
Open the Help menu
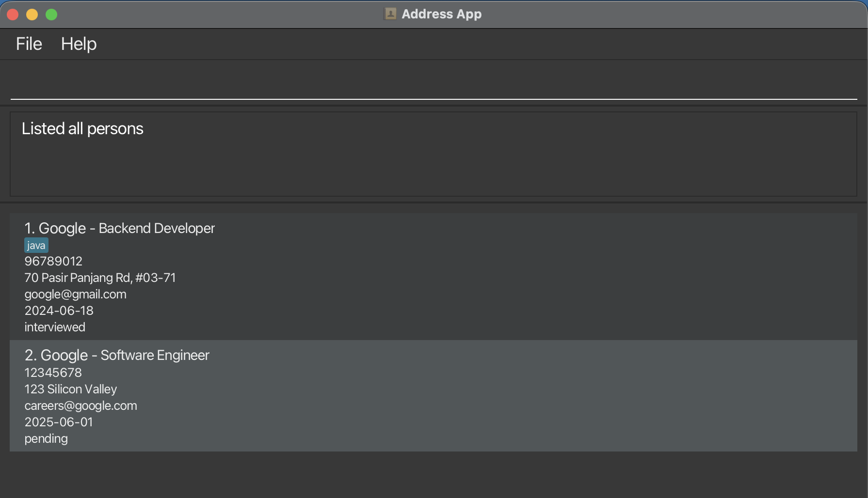(x=79, y=44)
